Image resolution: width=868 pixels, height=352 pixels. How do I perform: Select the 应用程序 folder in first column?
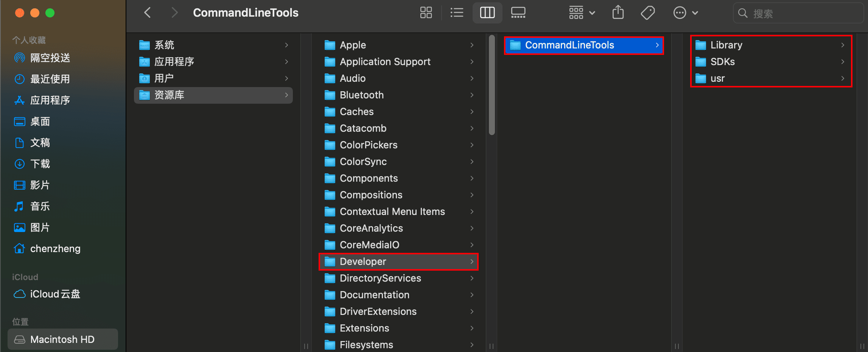click(x=213, y=62)
